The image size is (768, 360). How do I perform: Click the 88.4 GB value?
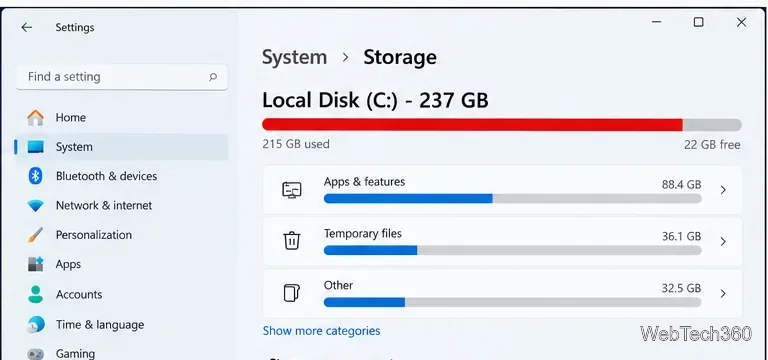681,185
